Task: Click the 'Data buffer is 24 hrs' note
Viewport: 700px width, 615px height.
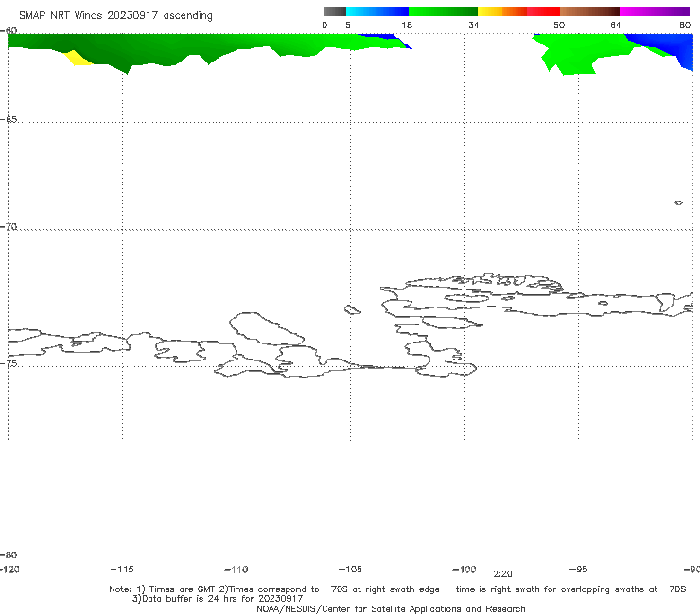Action: 218,599
